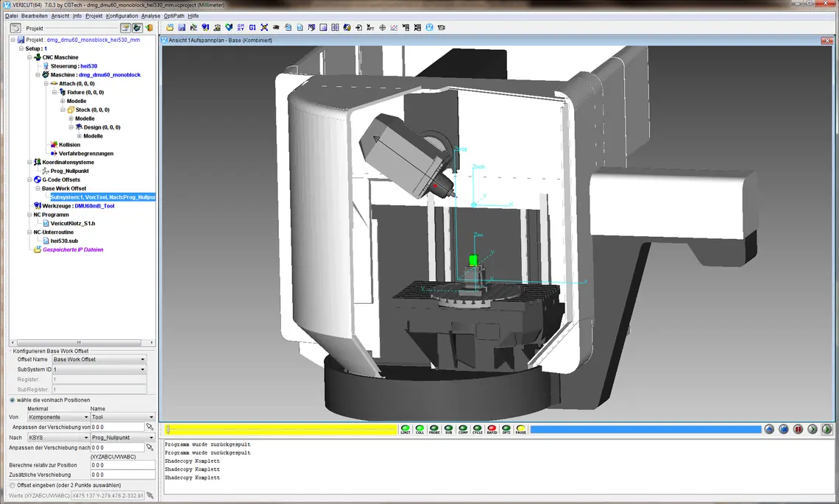
Task: Select 'wähle die von/nach Positionen' radio button
Action: click(12, 400)
